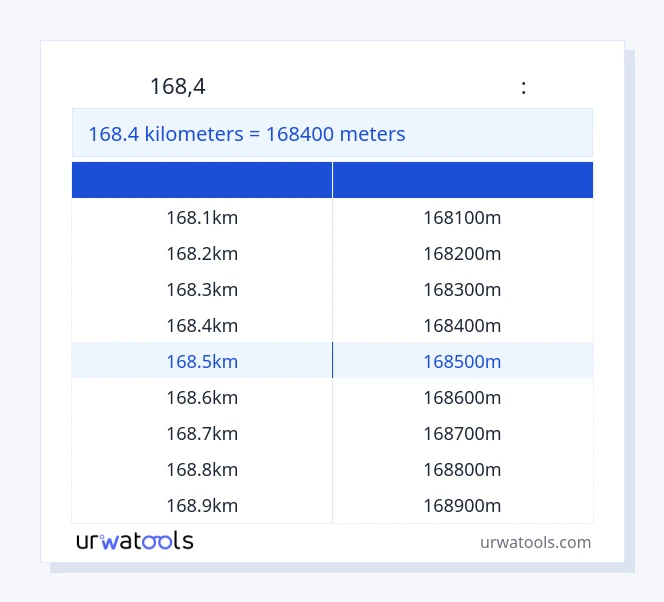Click the highlighted 168.5km cell
Image resolution: width=664 pixels, height=602 pixels.
pyautogui.click(x=202, y=361)
